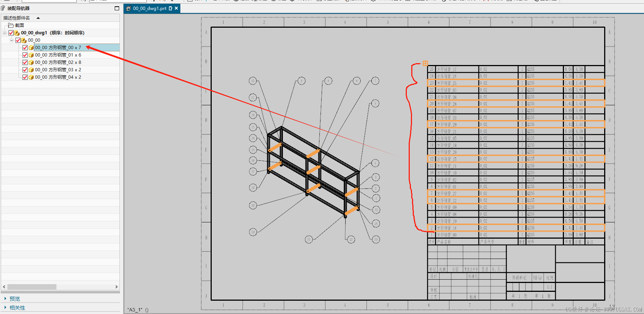The width and height of the screenshot is (644, 314).
Task: Click parts list cell 方形钢管_00 in row 1
Action: tap(457, 235)
